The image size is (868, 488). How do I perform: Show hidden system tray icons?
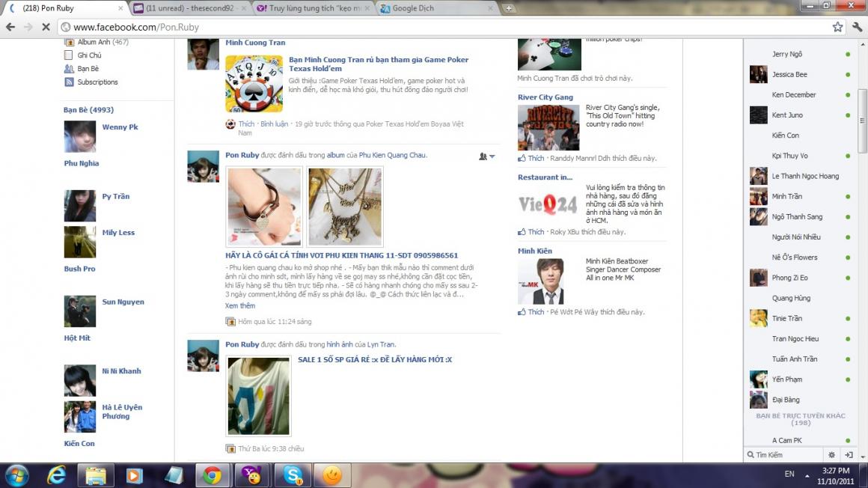807,475
